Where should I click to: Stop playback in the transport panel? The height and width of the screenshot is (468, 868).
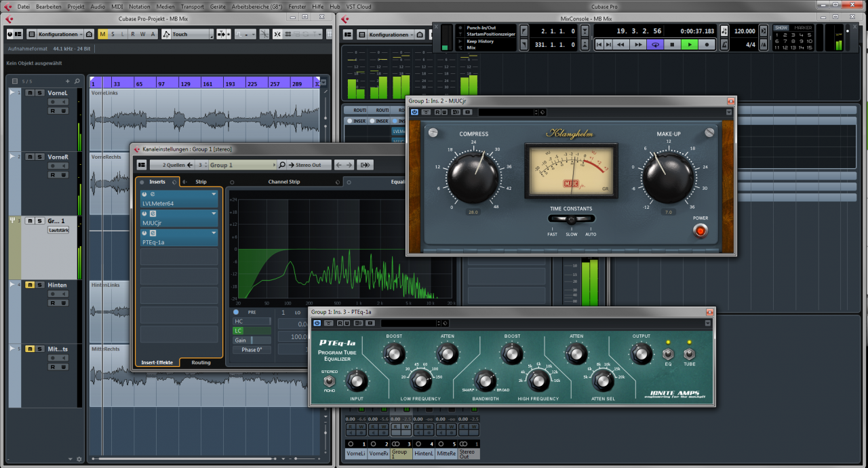coord(672,44)
